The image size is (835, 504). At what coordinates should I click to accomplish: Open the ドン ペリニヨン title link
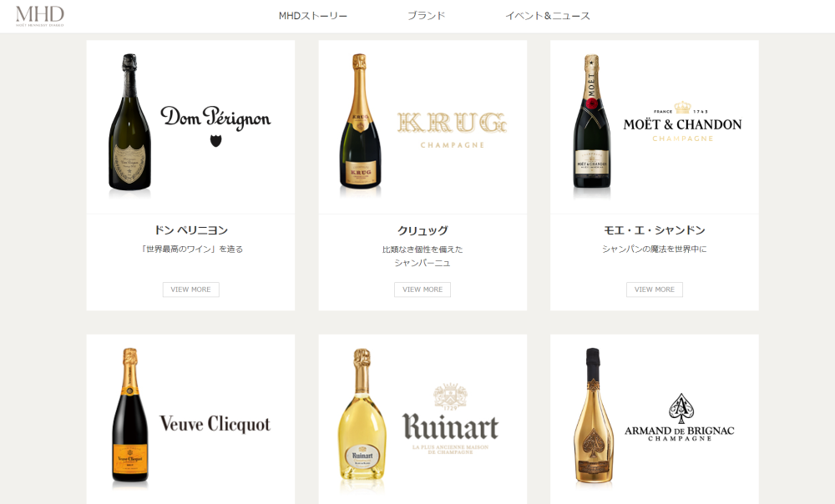(x=190, y=230)
